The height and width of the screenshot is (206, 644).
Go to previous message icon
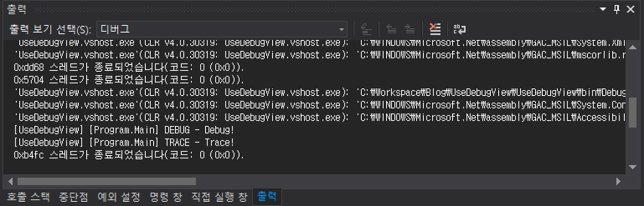(x=391, y=29)
